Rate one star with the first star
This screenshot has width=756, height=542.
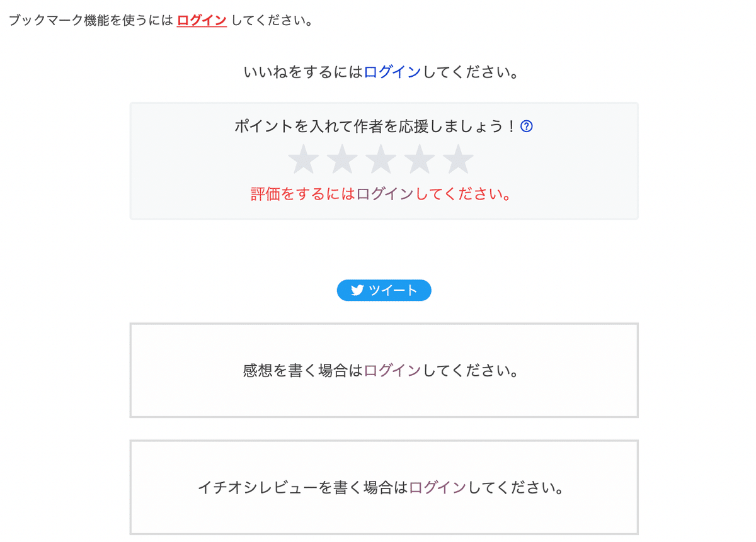click(303, 160)
